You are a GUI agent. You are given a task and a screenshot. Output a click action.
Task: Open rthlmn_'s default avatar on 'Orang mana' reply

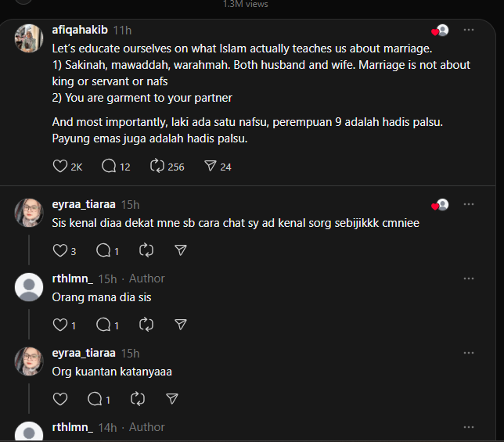click(x=29, y=287)
